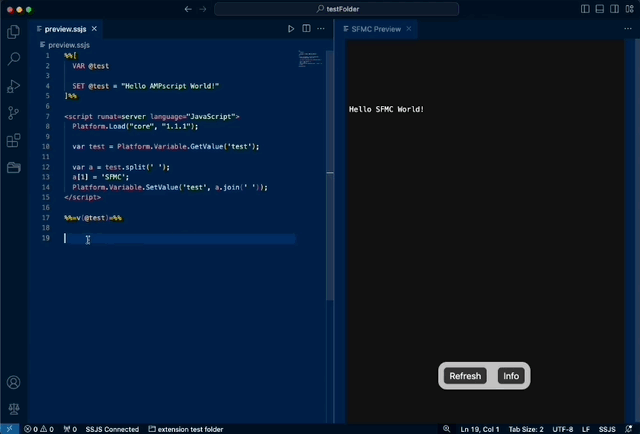Open the Source Control view
The image size is (640, 434).
13,113
